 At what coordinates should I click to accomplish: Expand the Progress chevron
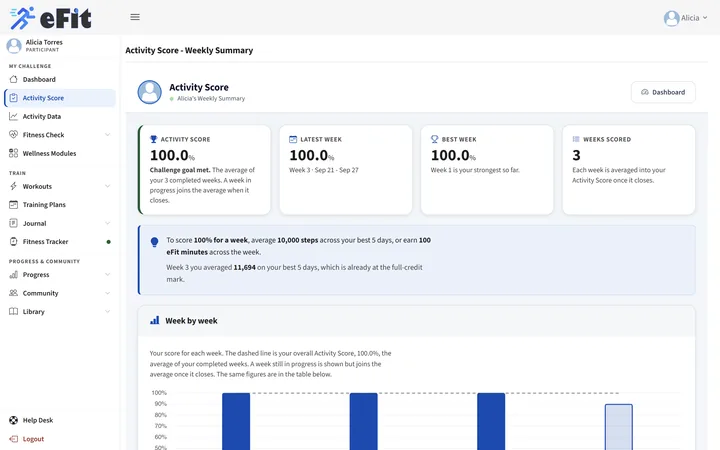107,275
